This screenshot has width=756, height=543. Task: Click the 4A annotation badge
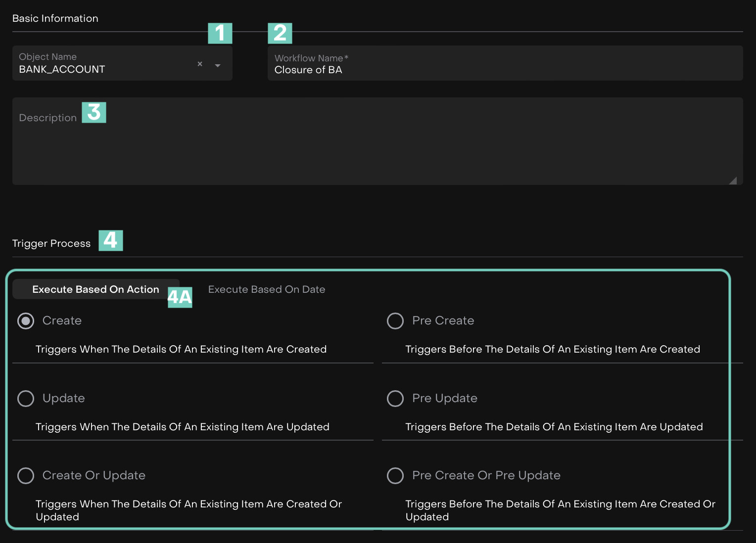point(180,297)
